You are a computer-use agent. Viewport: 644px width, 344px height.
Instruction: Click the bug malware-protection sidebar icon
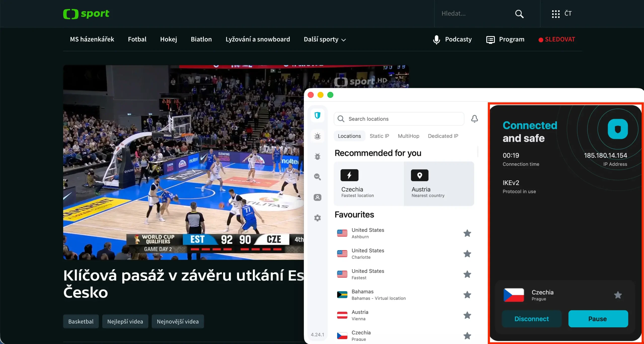click(x=317, y=156)
